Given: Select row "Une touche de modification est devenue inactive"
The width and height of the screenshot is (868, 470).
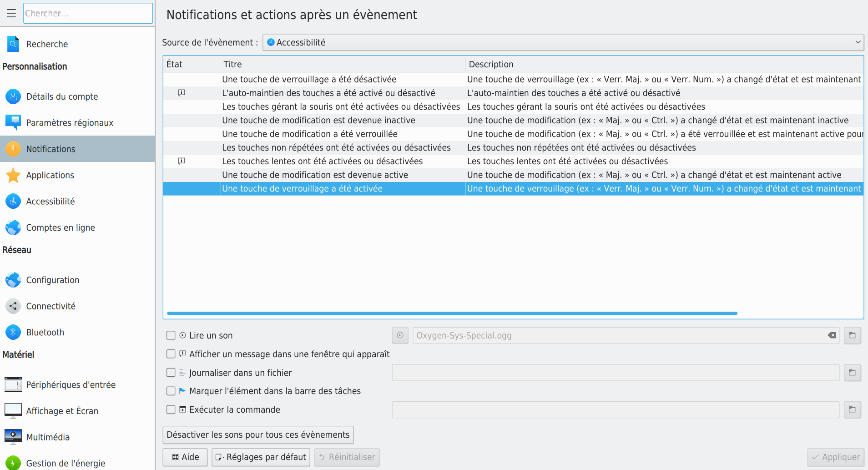Looking at the screenshot, I should pos(513,120).
